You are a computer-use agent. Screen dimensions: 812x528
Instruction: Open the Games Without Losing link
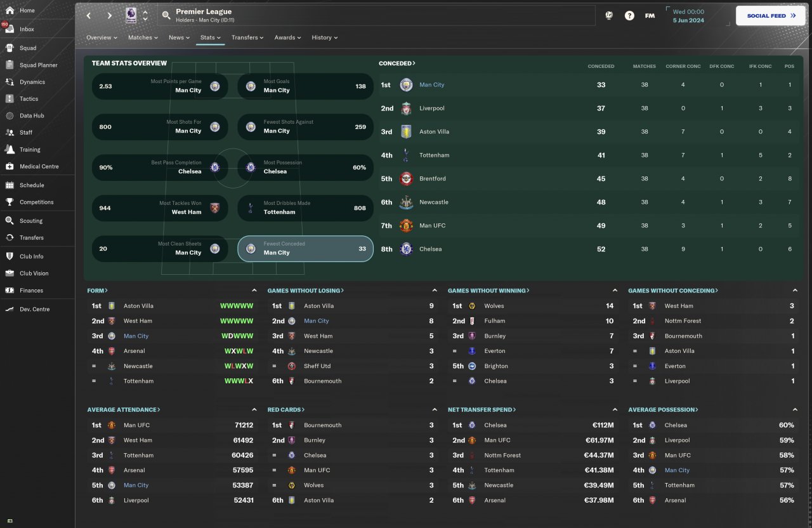click(x=306, y=291)
